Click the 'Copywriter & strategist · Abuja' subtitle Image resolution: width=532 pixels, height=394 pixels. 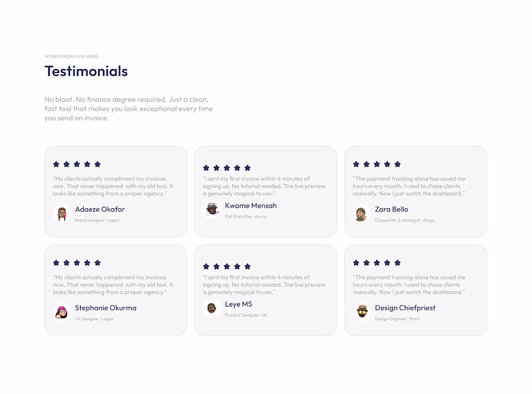click(x=404, y=220)
